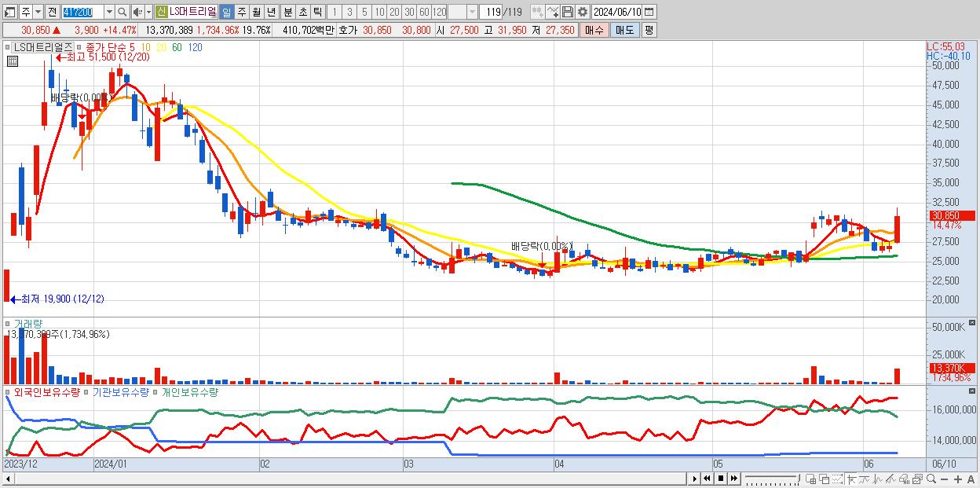Click the 평 button
The width and height of the screenshot is (980, 488).
649,30
